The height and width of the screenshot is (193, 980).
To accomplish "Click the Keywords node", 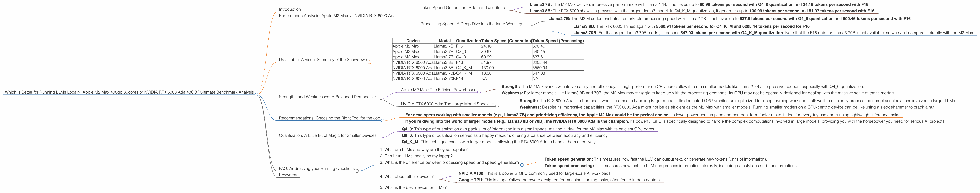I will click(288, 175).
